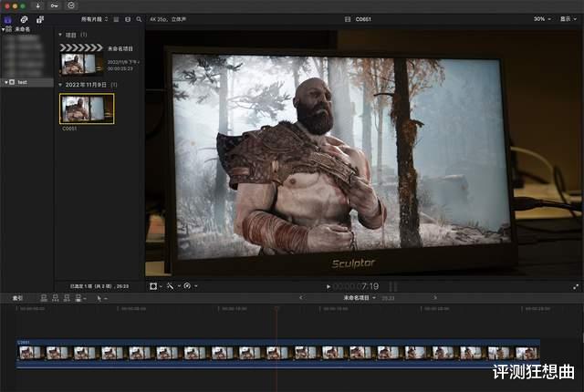Image resolution: width=584 pixels, height=392 pixels.
Task: Open the Photos and Audio sidebar
Action: (x=24, y=19)
